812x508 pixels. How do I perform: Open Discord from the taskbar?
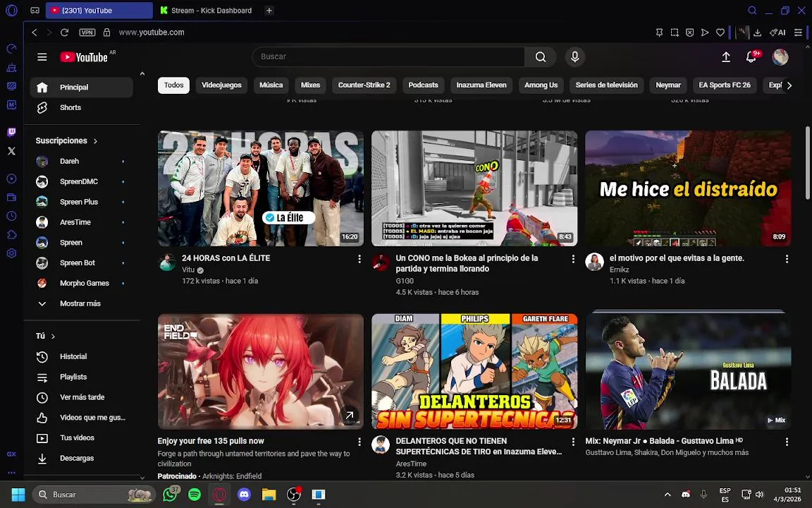point(244,495)
